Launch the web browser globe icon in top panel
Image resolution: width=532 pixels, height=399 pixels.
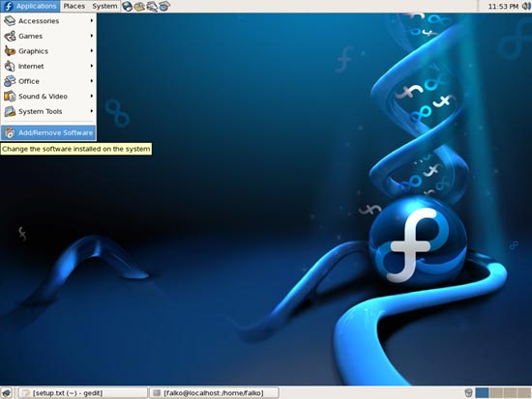pyautogui.click(x=127, y=6)
